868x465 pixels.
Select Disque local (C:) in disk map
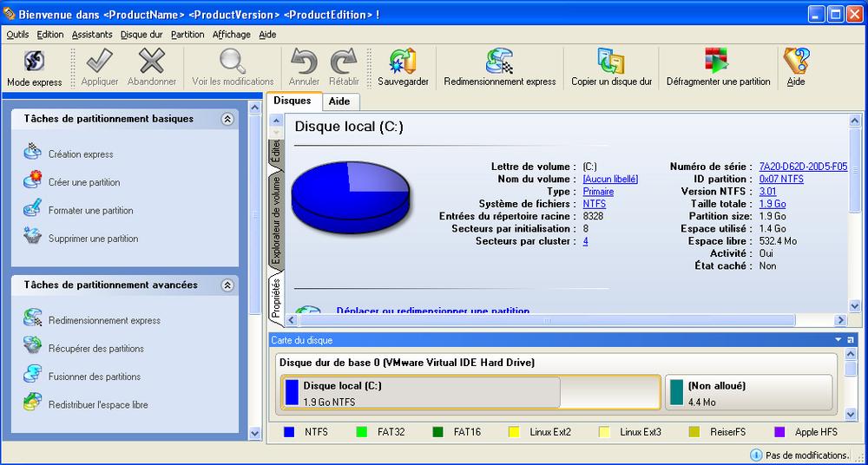point(470,392)
